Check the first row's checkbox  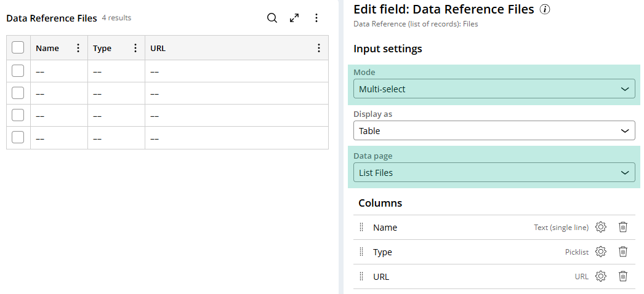coord(18,71)
